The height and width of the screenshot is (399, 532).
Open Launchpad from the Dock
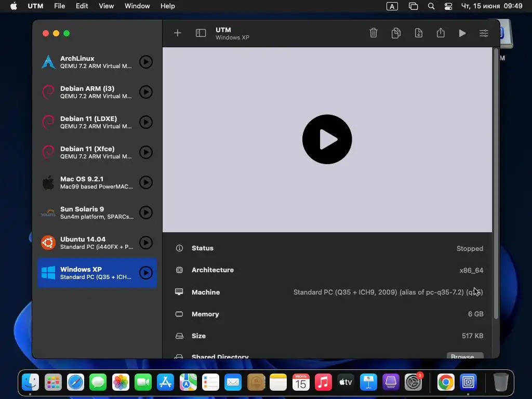point(53,382)
